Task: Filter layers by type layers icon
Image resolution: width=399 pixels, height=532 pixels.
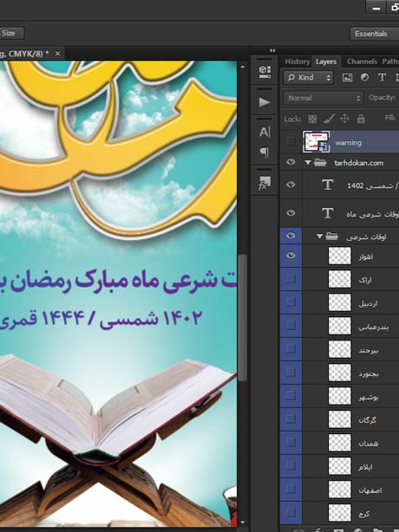Action: click(x=382, y=77)
